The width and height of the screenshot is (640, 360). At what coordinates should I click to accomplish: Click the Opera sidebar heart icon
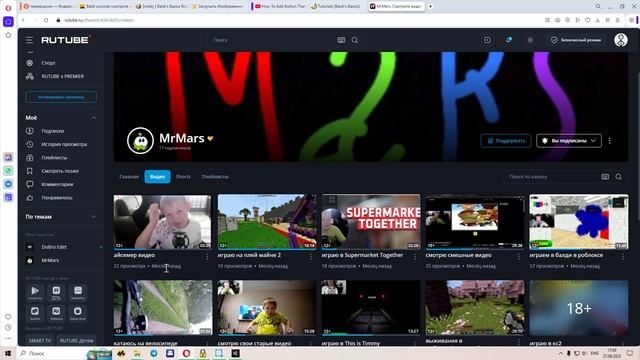click(x=8, y=316)
